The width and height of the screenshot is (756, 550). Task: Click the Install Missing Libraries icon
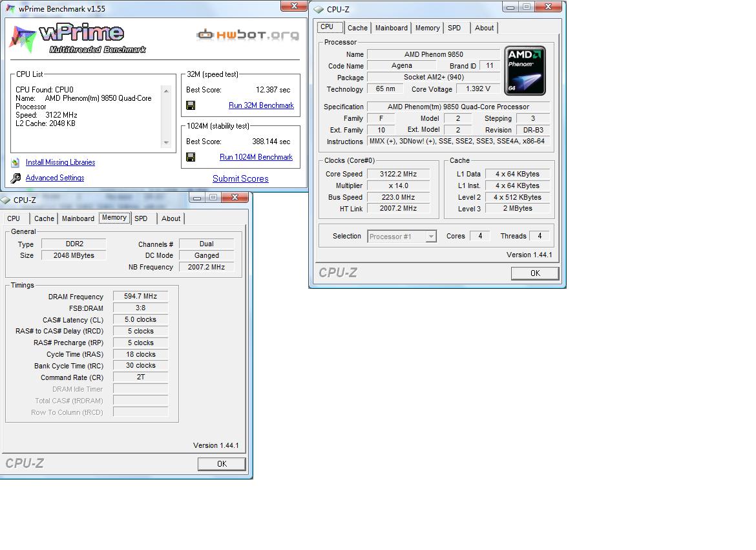[16, 162]
